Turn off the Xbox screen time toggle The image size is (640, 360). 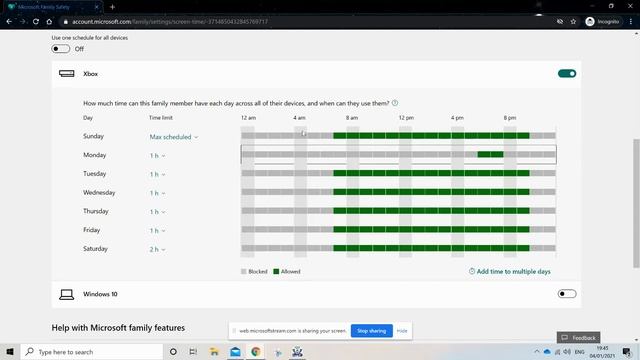[567, 73]
